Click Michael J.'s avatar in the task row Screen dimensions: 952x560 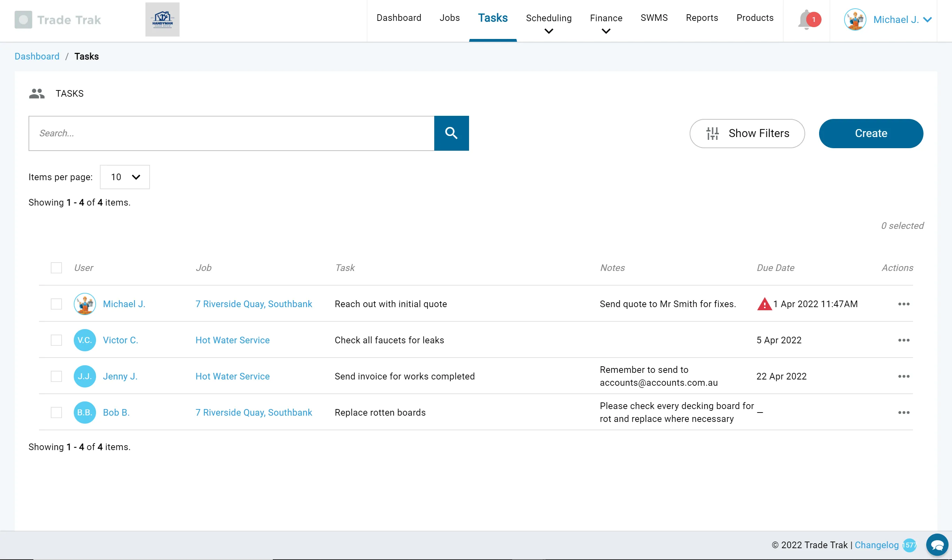coord(85,304)
